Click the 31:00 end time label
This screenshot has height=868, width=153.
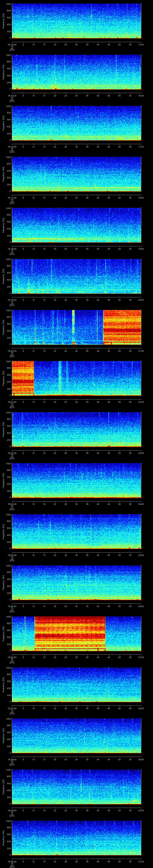point(141,862)
